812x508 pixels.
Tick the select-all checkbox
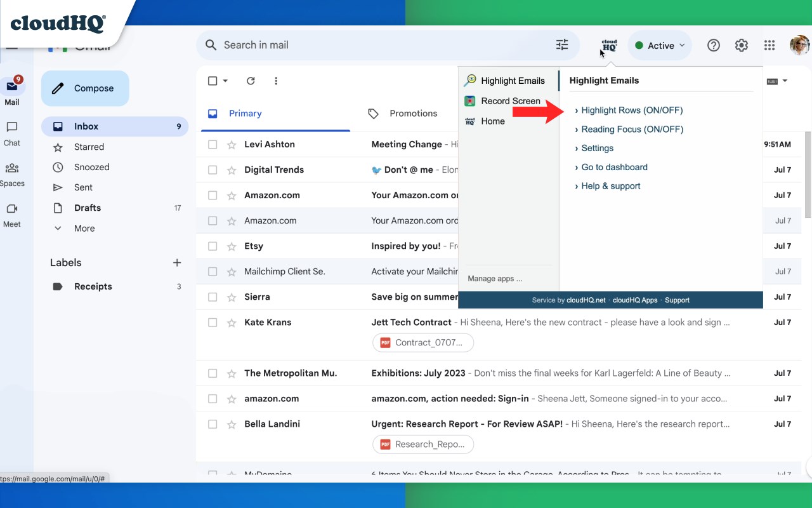[x=213, y=81]
